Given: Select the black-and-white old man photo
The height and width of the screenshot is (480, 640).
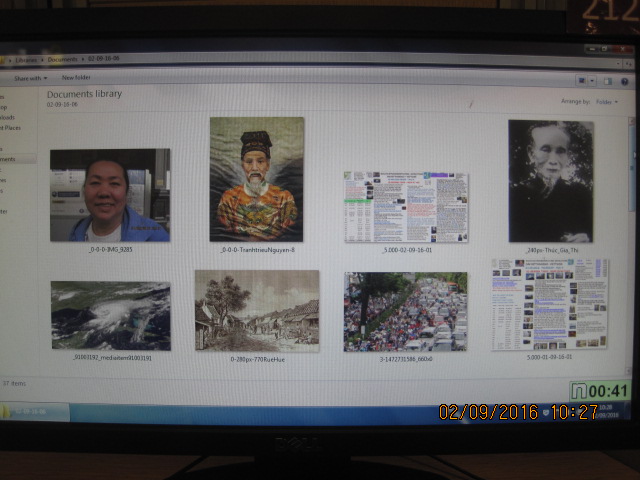Looking at the screenshot, I should pos(551,181).
